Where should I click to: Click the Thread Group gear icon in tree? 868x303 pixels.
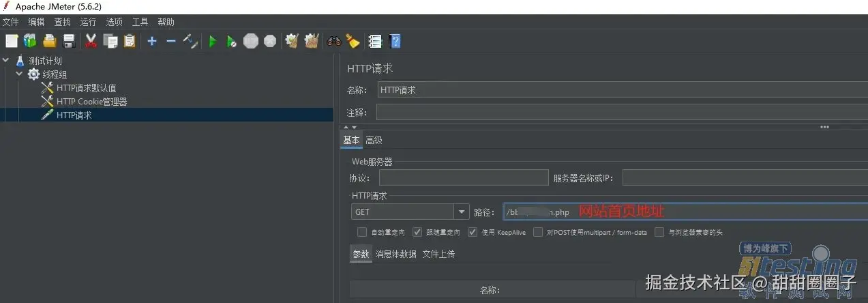pos(33,74)
